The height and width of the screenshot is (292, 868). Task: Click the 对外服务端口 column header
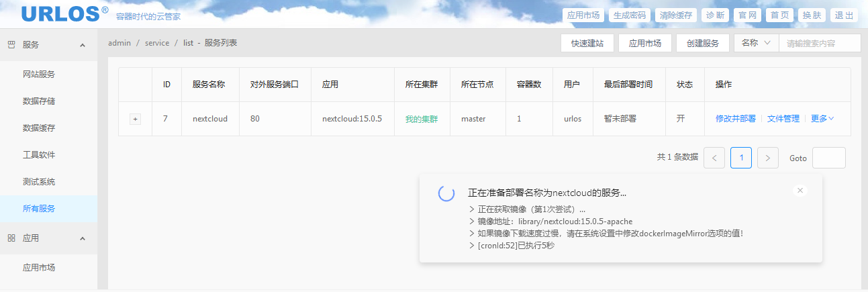[275, 85]
